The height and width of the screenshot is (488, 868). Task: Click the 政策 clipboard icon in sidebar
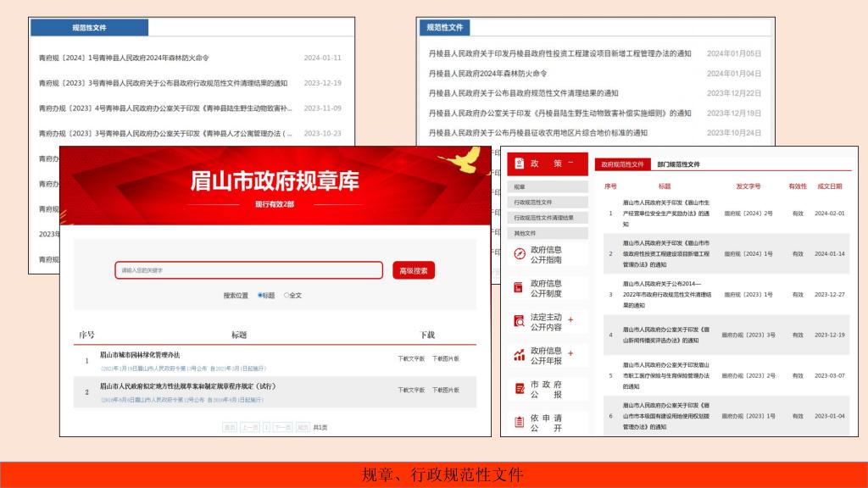pyautogui.click(x=520, y=164)
